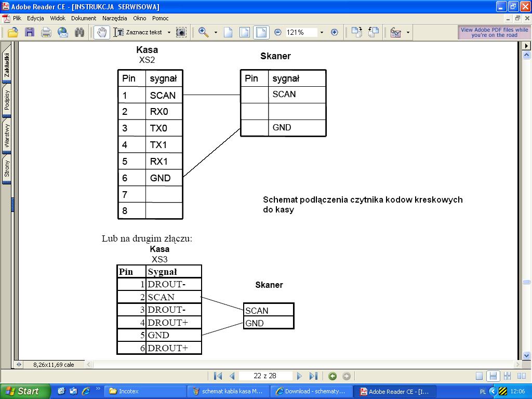Open the zoom percentage dropdown arrow

[x=322, y=32]
